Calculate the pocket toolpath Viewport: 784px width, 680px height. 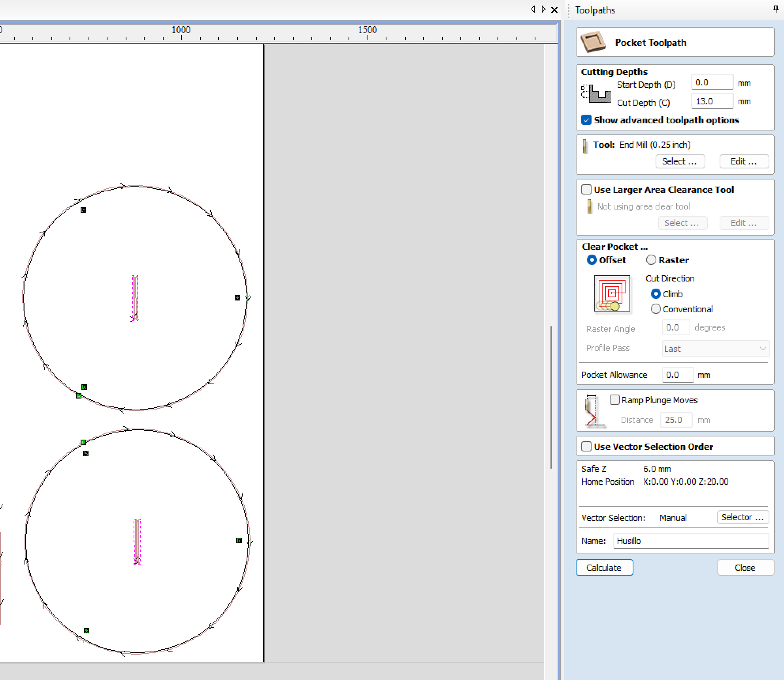(604, 568)
